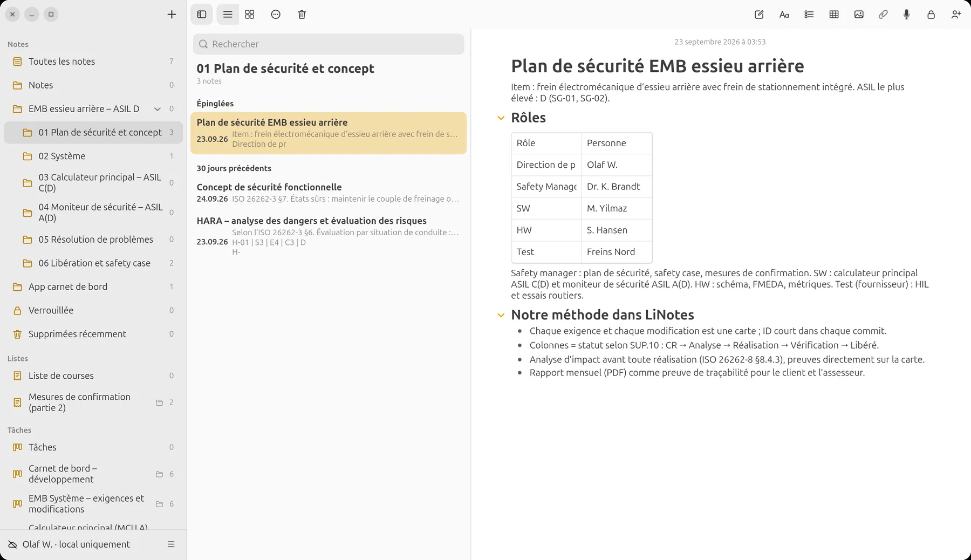The height and width of the screenshot is (560, 971).
Task: Add an attachment with paperclip icon
Action: pyautogui.click(x=883, y=15)
